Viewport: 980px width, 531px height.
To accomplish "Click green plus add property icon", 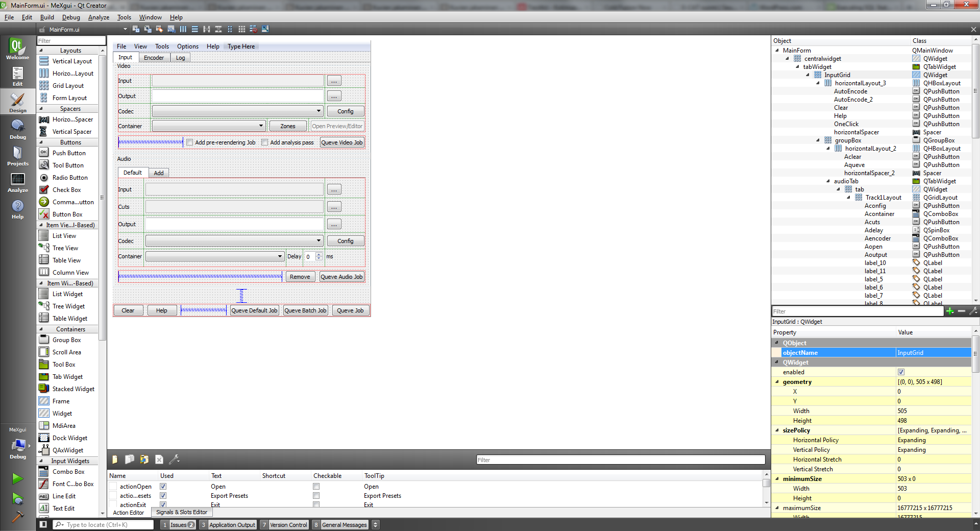I will 950,311.
